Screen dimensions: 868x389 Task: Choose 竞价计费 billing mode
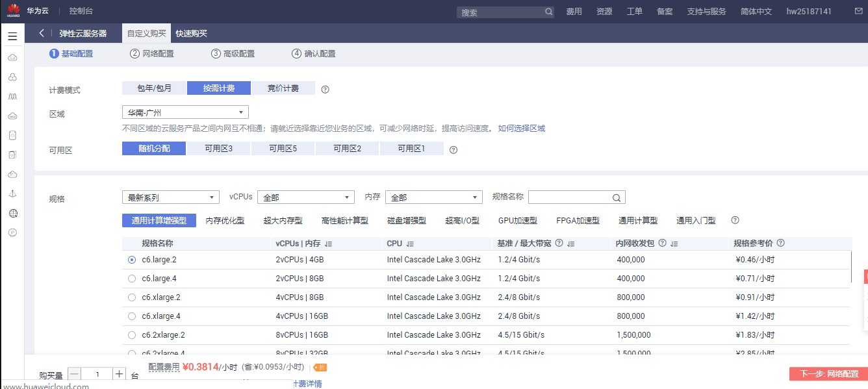pyautogui.click(x=283, y=88)
